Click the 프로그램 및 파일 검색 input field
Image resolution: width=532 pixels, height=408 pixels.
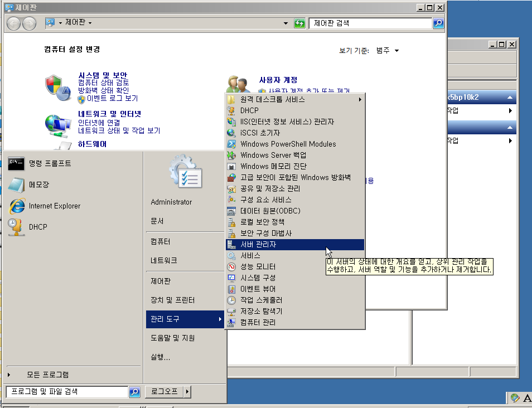[x=67, y=392]
